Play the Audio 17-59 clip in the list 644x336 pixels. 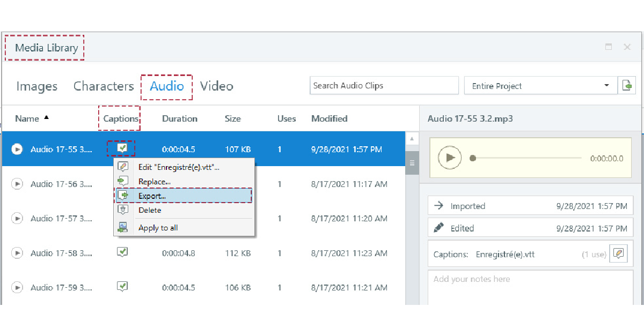17,287
